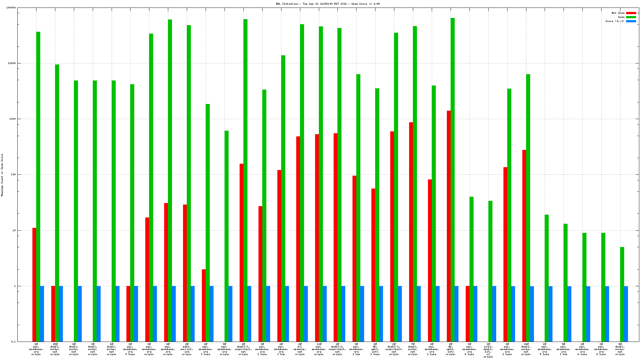Click the green Spam legend swatch
The height and width of the screenshot is (362, 644).
click(x=631, y=17)
